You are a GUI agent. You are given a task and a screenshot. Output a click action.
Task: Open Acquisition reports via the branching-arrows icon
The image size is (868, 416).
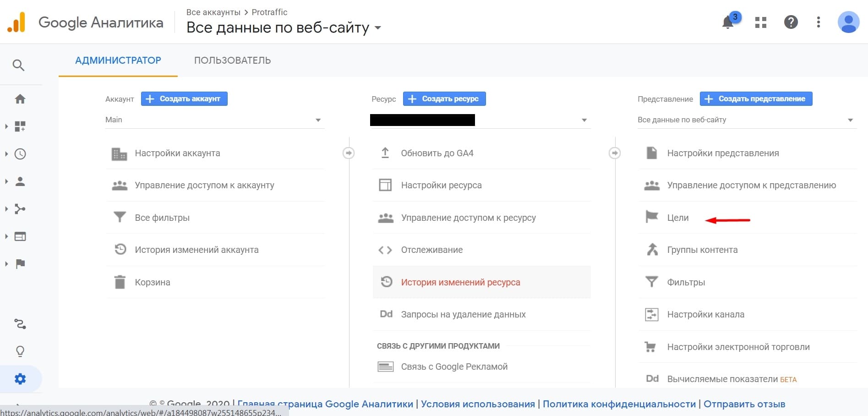click(x=20, y=209)
